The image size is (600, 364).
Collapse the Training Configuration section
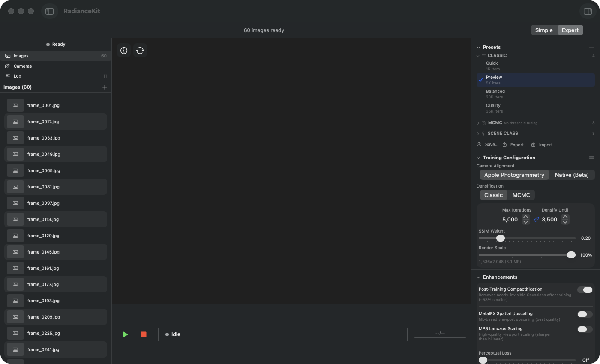[x=479, y=158]
